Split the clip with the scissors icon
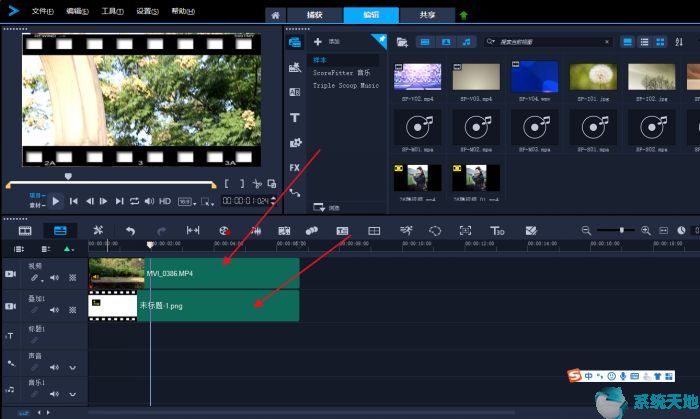This screenshot has height=419, width=700. click(257, 183)
